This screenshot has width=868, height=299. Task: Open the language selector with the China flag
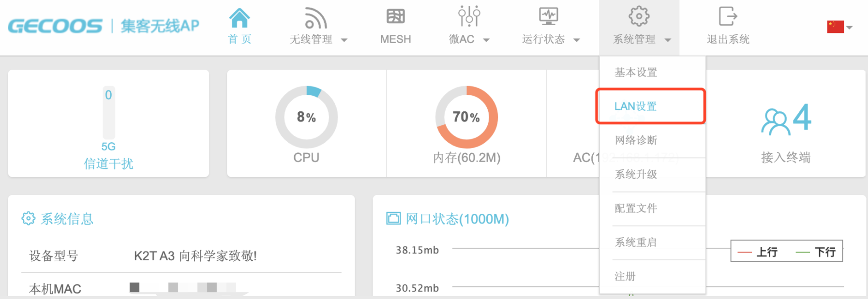click(837, 27)
